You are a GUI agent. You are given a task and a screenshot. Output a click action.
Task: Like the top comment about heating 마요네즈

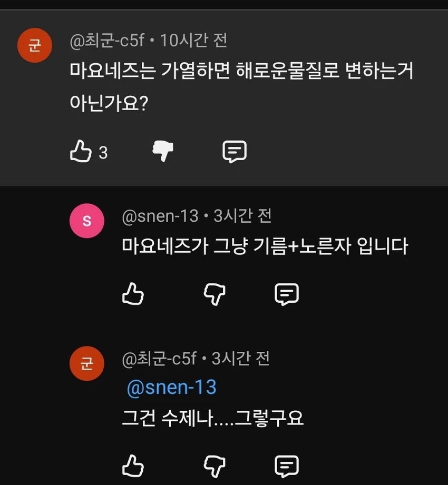pos(81,152)
